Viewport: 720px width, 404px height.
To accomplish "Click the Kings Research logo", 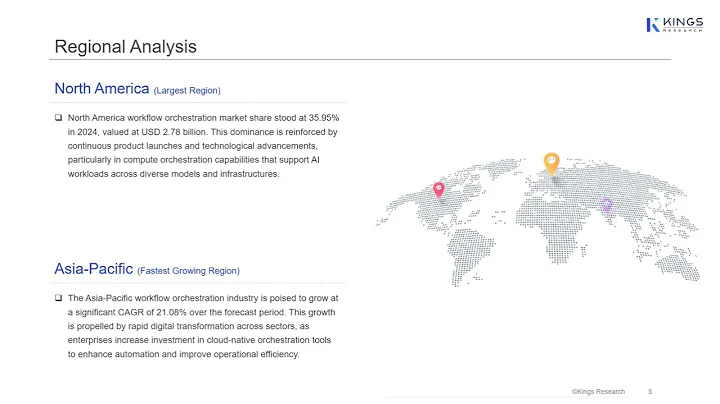I will [x=674, y=25].
